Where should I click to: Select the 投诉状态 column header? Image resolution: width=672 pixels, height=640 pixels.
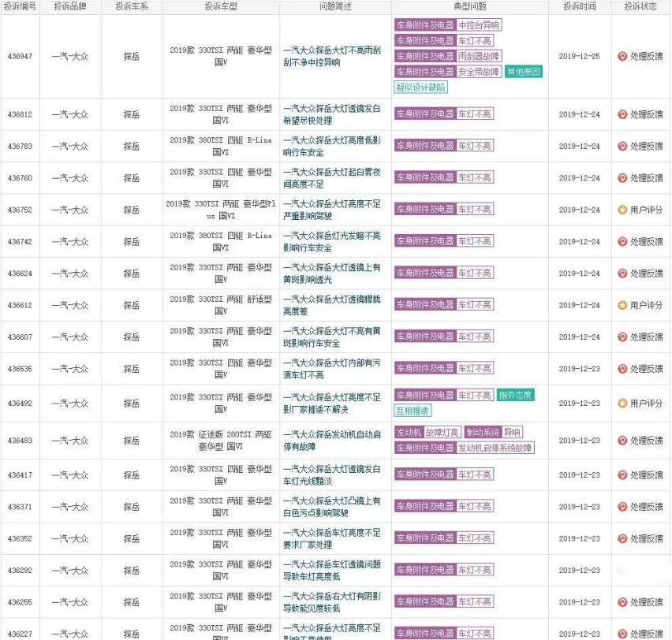point(640,6)
